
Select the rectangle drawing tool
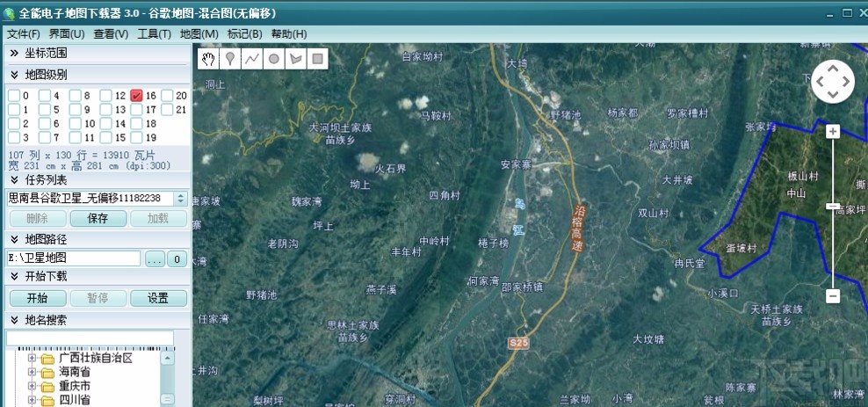317,59
